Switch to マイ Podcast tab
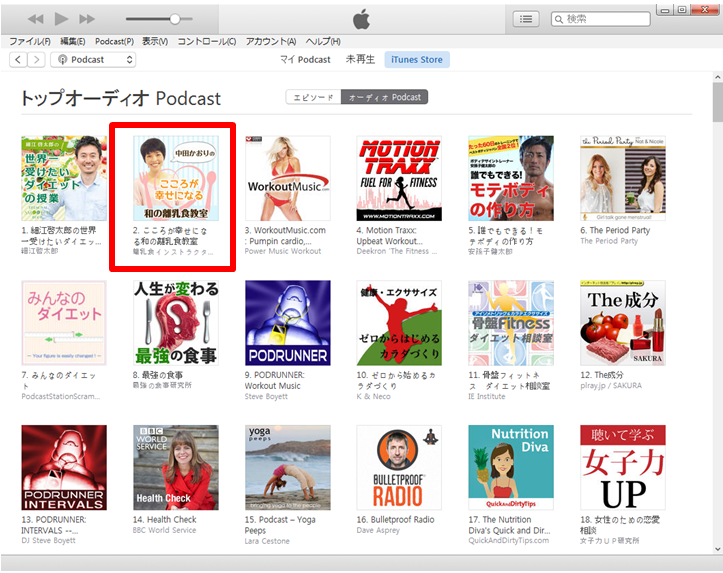 pos(305,59)
